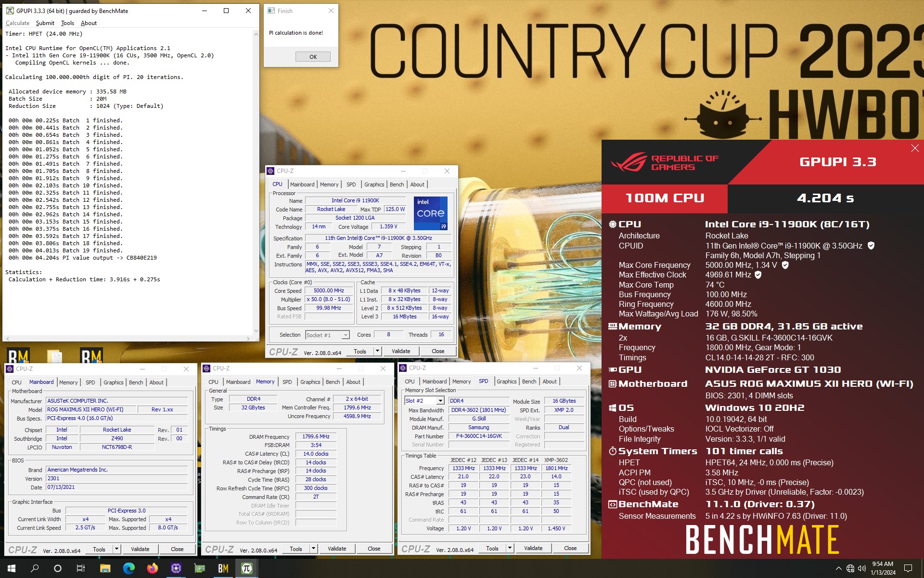Screen dimensions: 924x578
Task: Select Mainboard tab in CPU window
Action: click(x=302, y=184)
